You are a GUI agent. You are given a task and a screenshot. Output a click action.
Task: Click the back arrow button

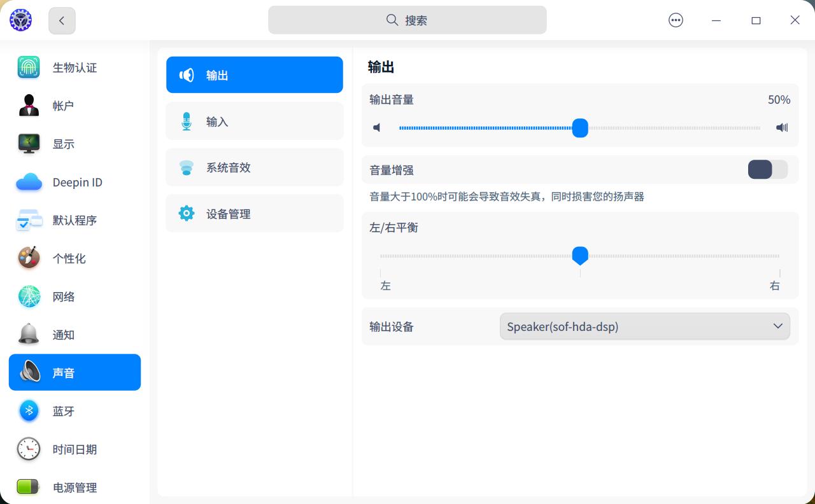pos(61,20)
